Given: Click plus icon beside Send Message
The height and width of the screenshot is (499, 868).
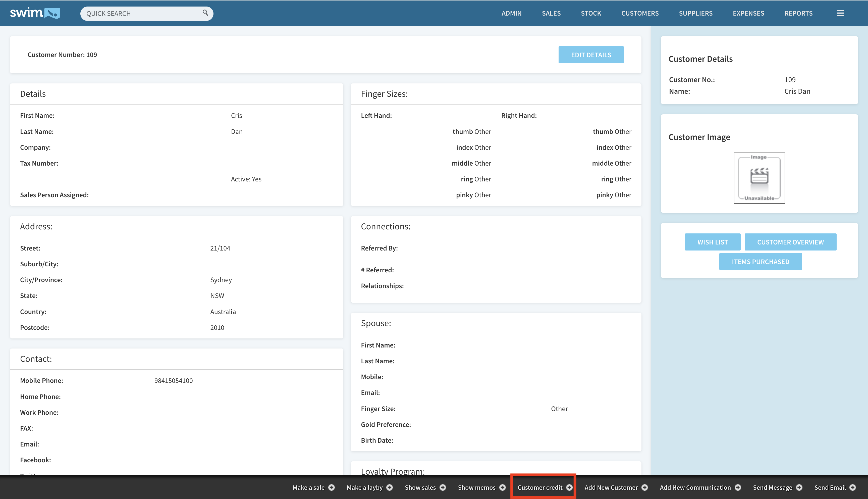Looking at the screenshot, I should coord(799,487).
